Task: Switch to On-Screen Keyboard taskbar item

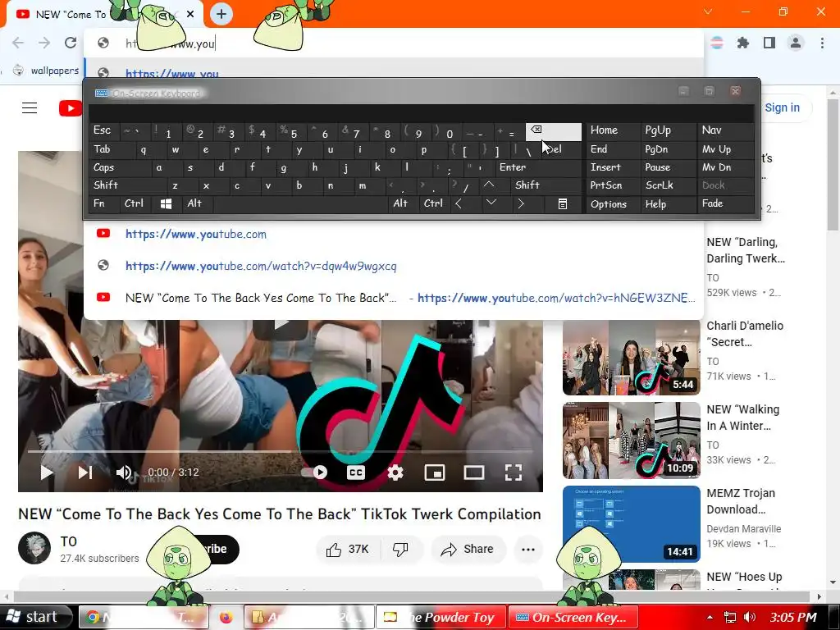Action: tap(573, 617)
